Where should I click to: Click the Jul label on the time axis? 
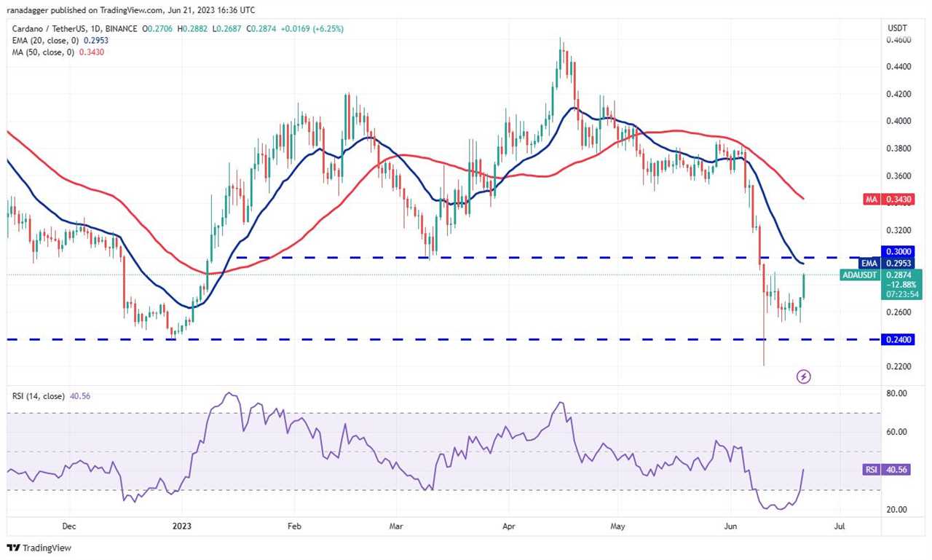839,524
